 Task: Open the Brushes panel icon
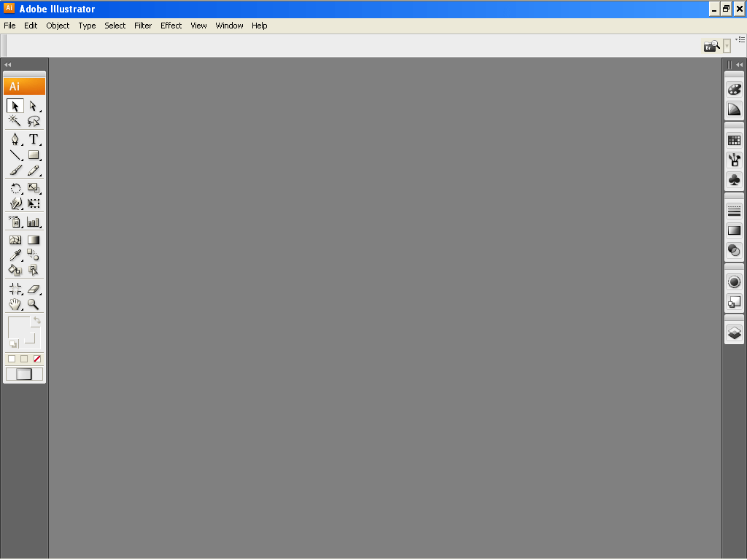(734, 160)
